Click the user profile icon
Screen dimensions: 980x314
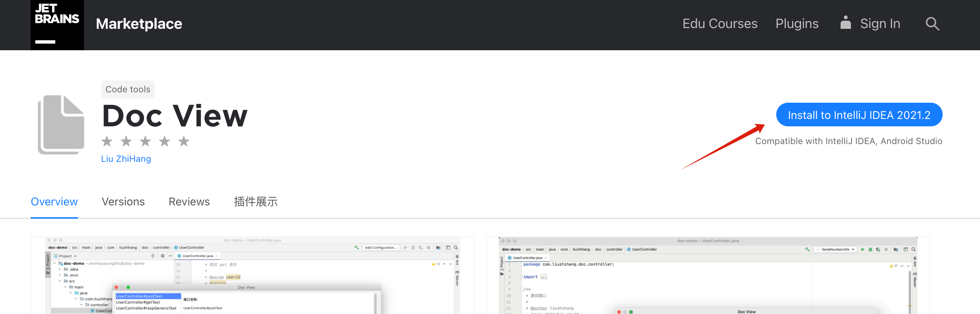[845, 23]
